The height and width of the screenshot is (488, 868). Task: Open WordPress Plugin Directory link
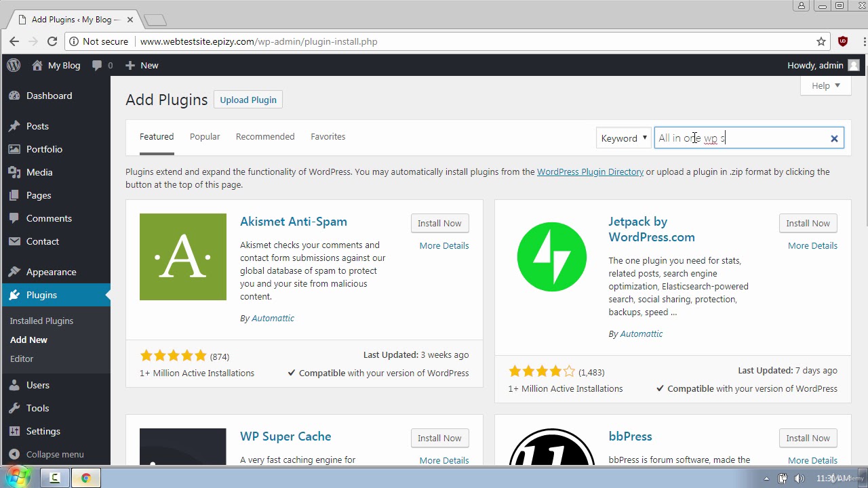click(590, 171)
